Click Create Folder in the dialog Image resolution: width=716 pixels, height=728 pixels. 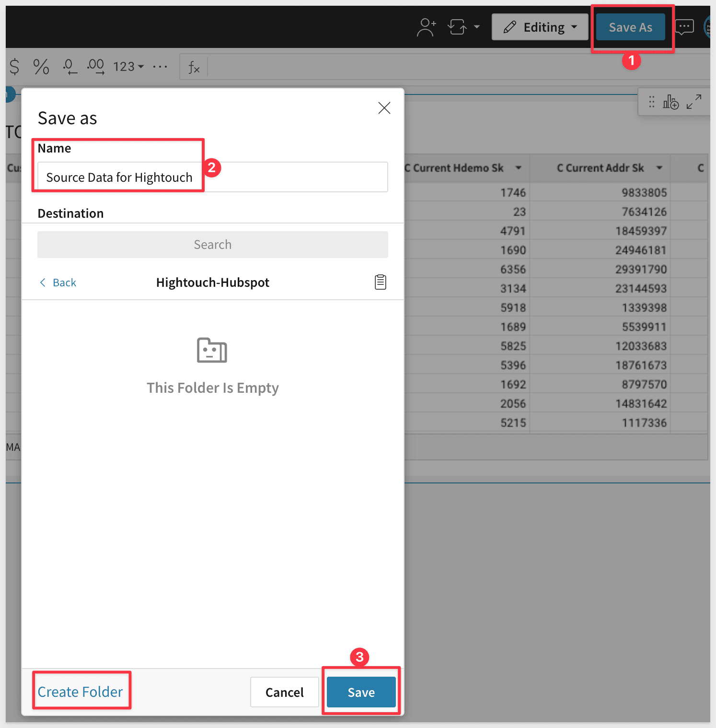80,692
